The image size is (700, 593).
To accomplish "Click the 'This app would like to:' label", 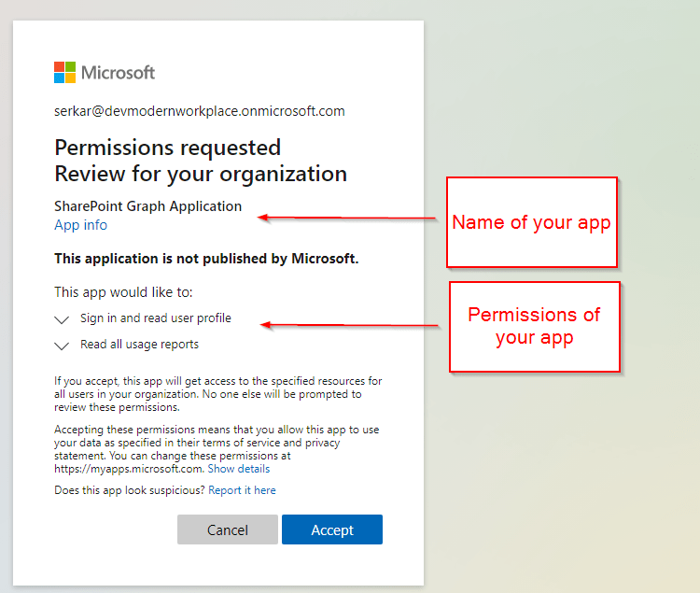I will (123, 292).
